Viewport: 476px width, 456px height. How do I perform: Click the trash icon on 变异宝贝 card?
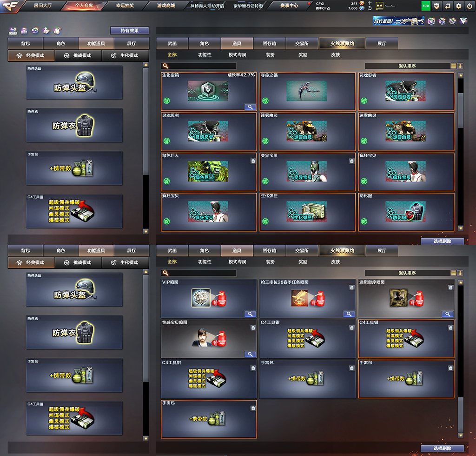(x=351, y=161)
